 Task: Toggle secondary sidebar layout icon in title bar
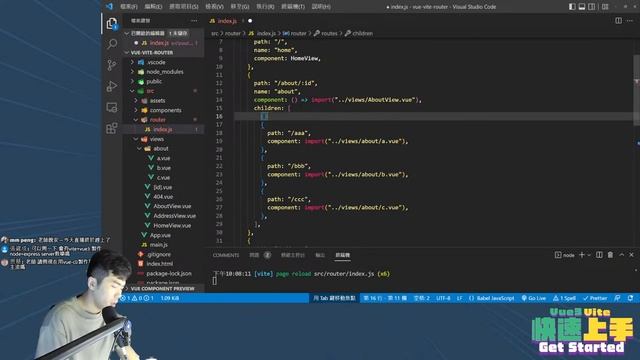(591, 7)
